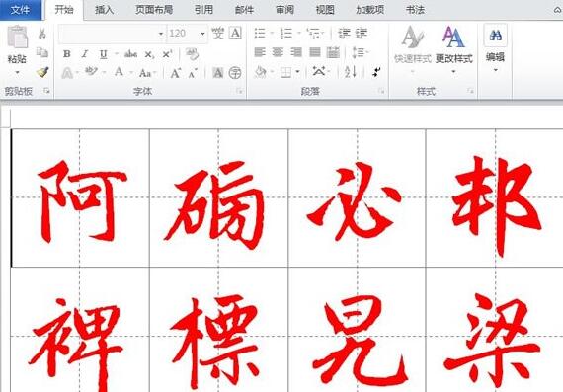Switch to the 审阅 (Review) tab
The image size is (563, 392).
tap(284, 10)
